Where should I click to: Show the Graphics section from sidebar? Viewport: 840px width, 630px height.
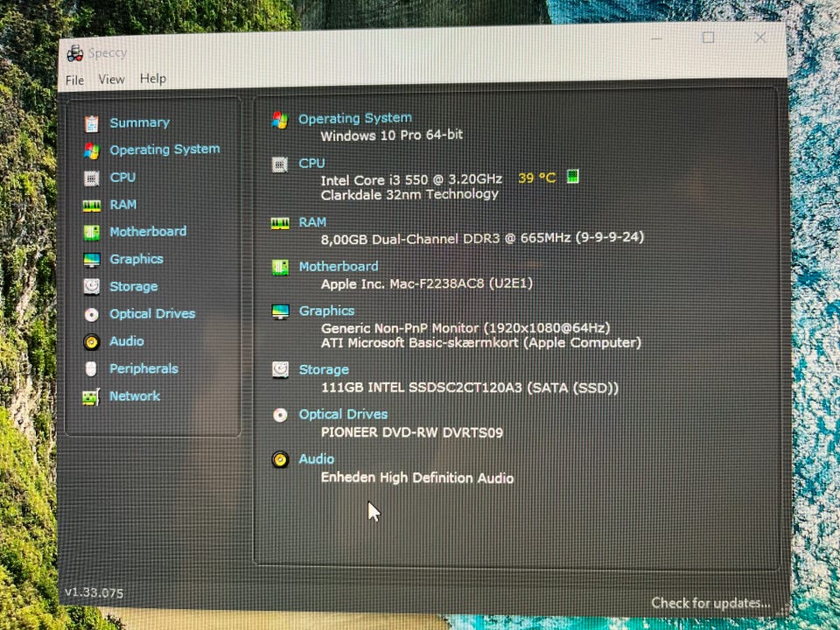136,259
